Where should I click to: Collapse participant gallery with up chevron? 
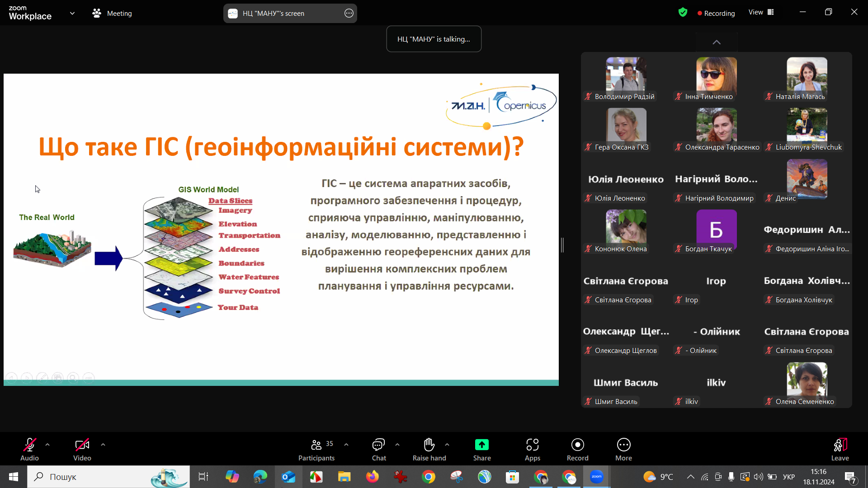coord(717,42)
